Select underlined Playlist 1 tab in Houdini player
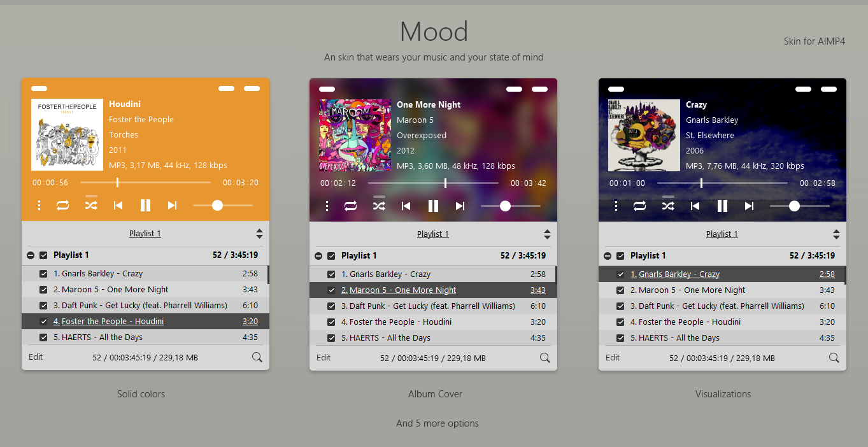This screenshot has height=447, width=868. click(145, 234)
